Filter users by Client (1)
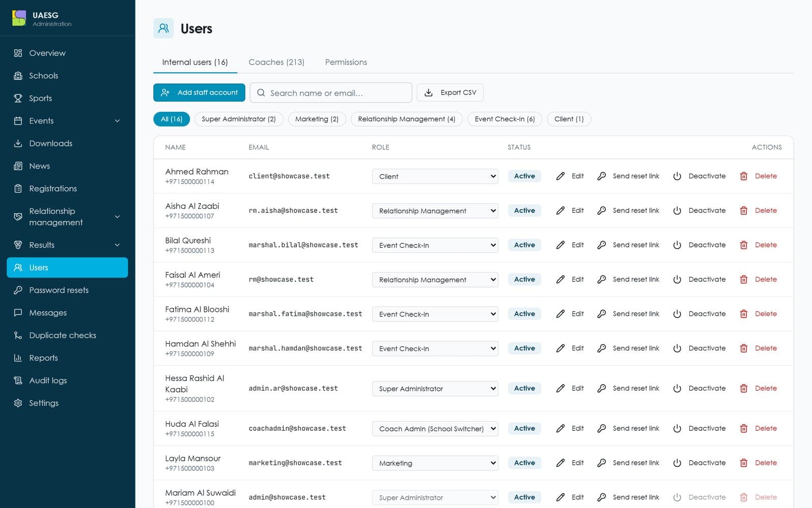 tap(569, 119)
